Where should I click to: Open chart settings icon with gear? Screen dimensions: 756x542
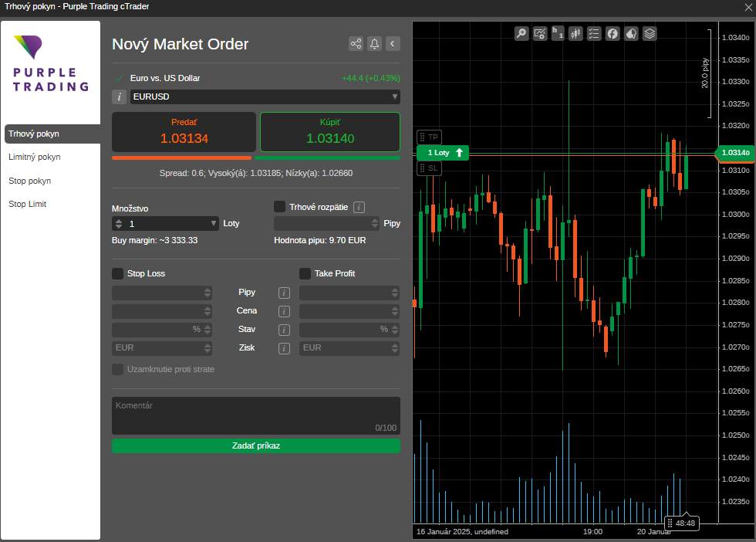[x=540, y=34]
